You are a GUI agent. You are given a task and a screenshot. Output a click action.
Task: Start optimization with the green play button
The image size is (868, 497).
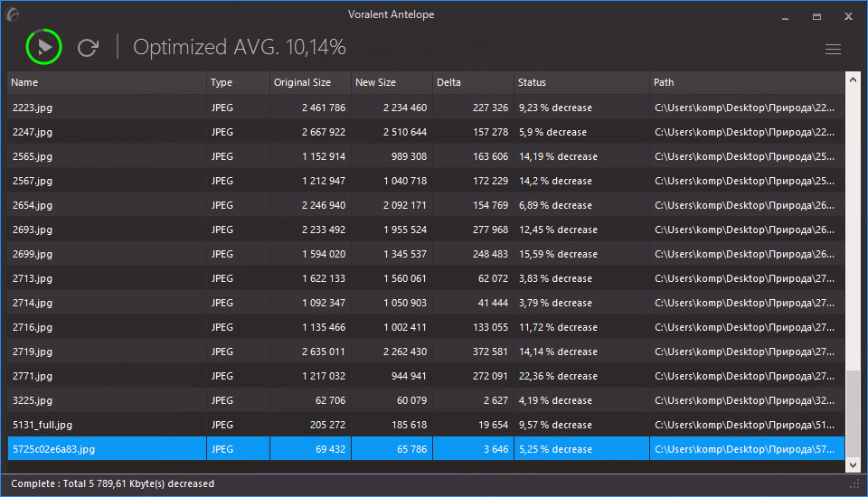43,47
